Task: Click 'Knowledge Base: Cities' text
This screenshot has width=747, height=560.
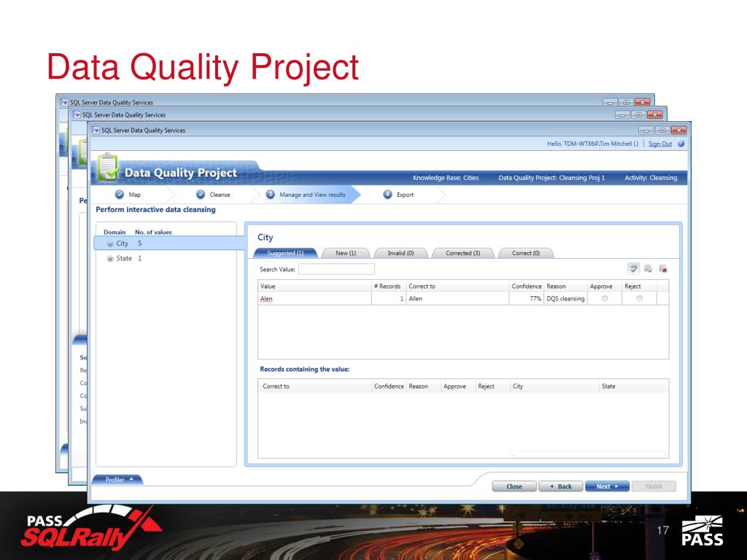Action: [446, 178]
